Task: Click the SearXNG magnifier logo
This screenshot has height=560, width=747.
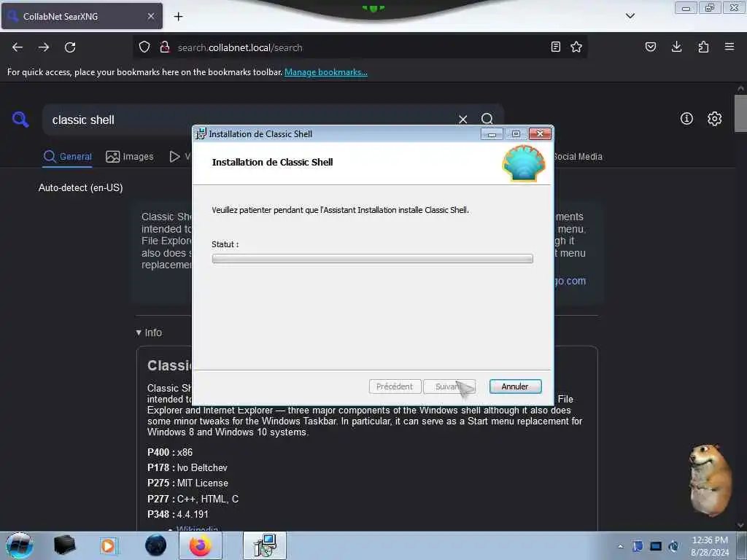Action: pyautogui.click(x=20, y=119)
